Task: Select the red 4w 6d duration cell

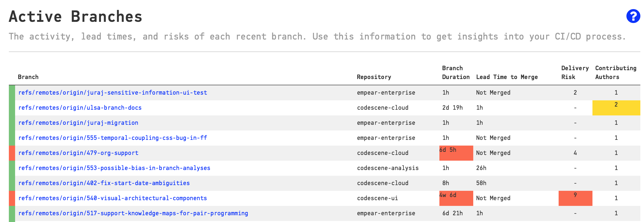Action: pyautogui.click(x=456, y=198)
